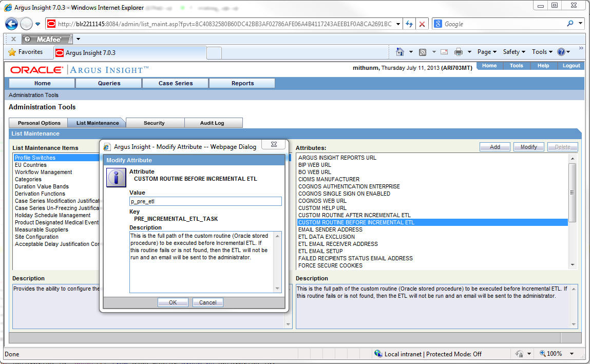Viewport: 590px width, 364px height.
Task: Open the zoom level 100% dropdown
Action: click(572, 354)
